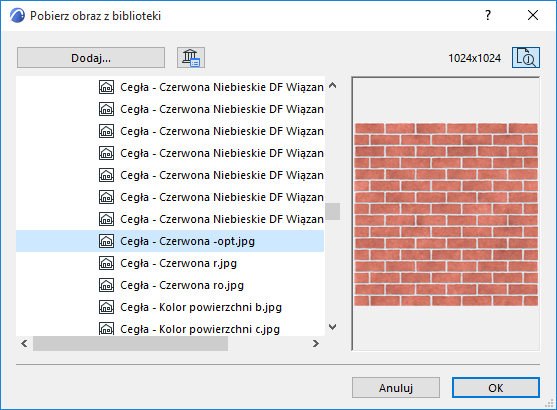Click vertical scrollbar thumb
557x410 pixels.
[332, 211]
